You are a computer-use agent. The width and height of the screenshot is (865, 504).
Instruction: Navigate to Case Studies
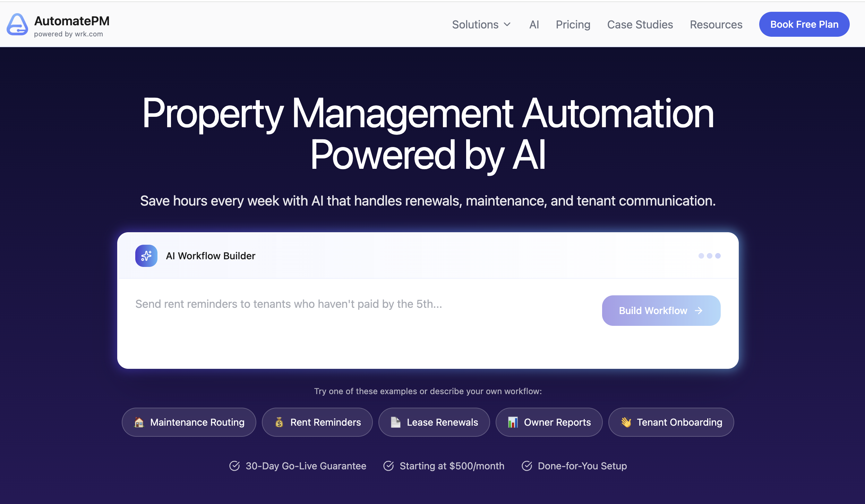click(640, 24)
